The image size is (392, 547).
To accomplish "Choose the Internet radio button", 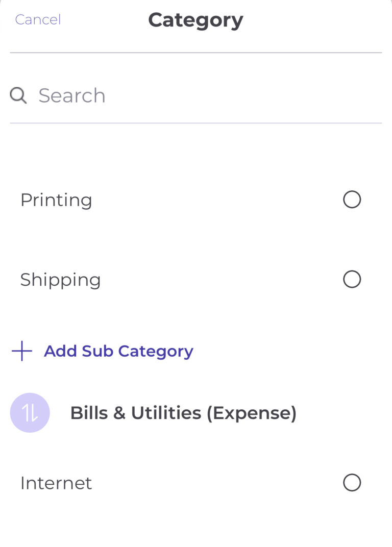I will pos(352,483).
